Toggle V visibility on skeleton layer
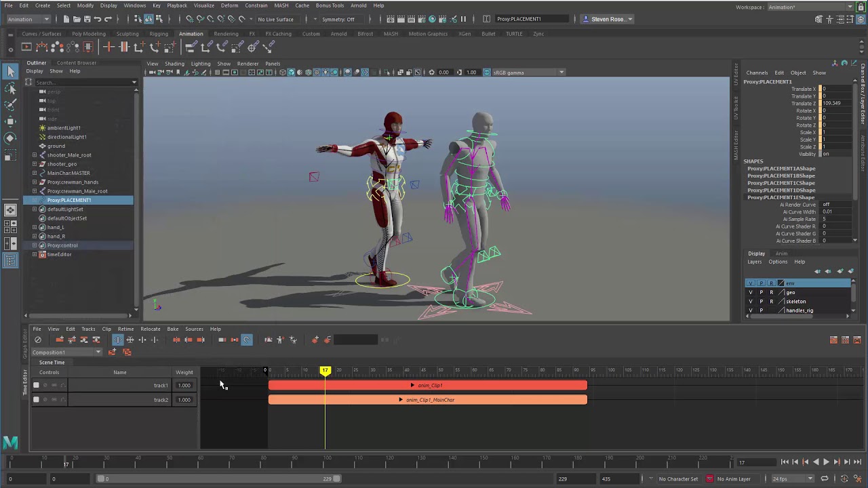 750,302
